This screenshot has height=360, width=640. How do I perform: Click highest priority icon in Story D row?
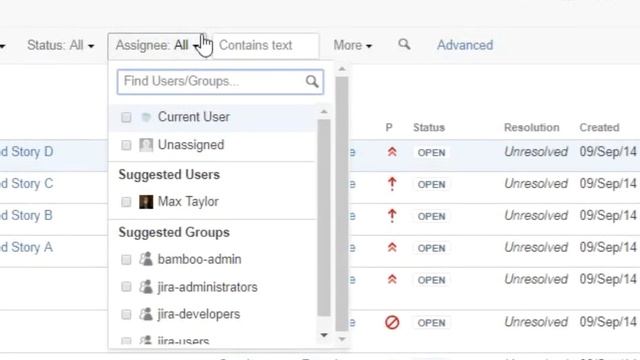pyautogui.click(x=392, y=152)
